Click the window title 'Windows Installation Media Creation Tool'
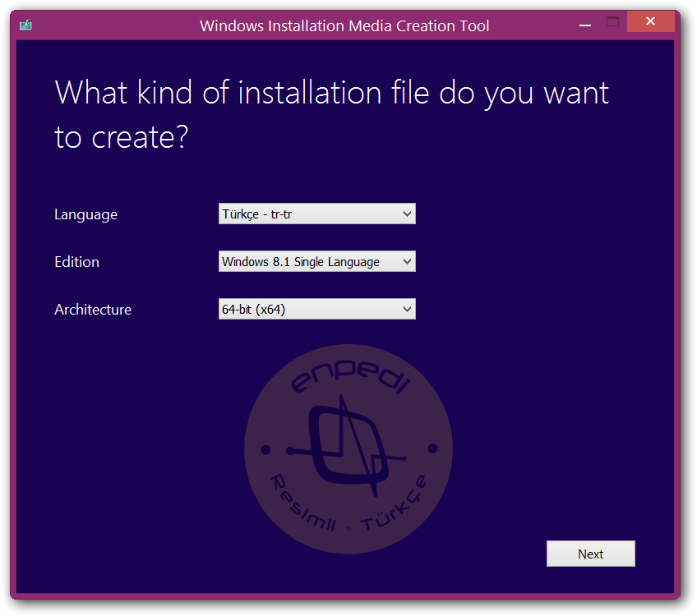697x616 pixels. pyautogui.click(x=344, y=25)
